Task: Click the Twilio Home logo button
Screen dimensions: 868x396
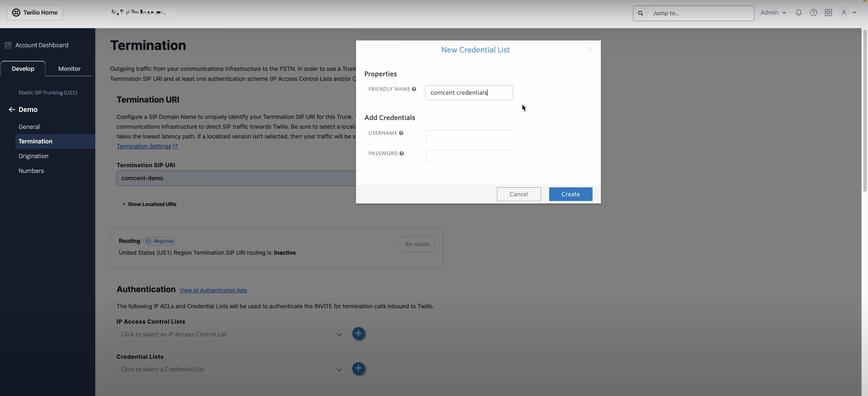Action: 35,12
